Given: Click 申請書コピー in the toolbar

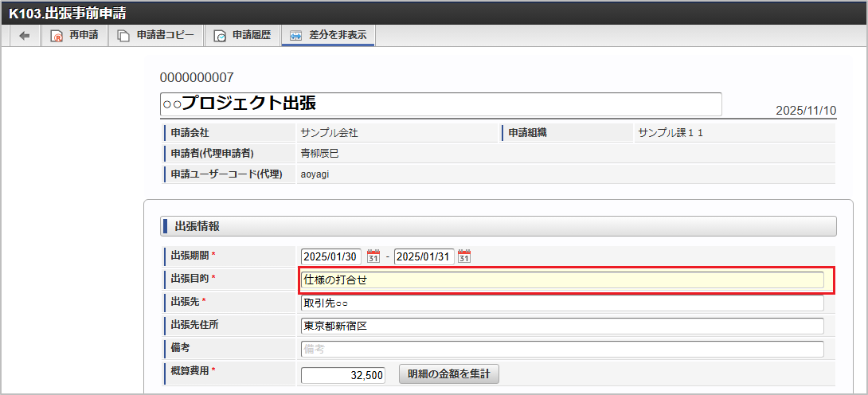Looking at the screenshot, I should click(155, 35).
